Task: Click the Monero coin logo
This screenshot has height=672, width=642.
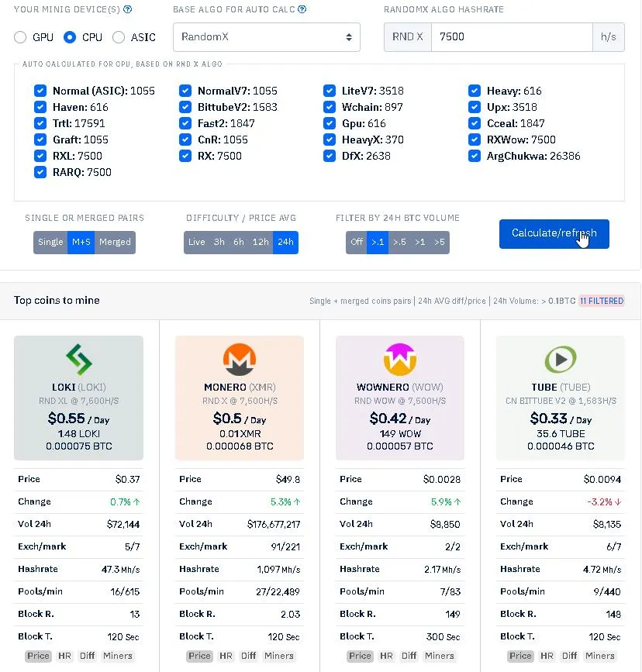Action: (x=240, y=359)
